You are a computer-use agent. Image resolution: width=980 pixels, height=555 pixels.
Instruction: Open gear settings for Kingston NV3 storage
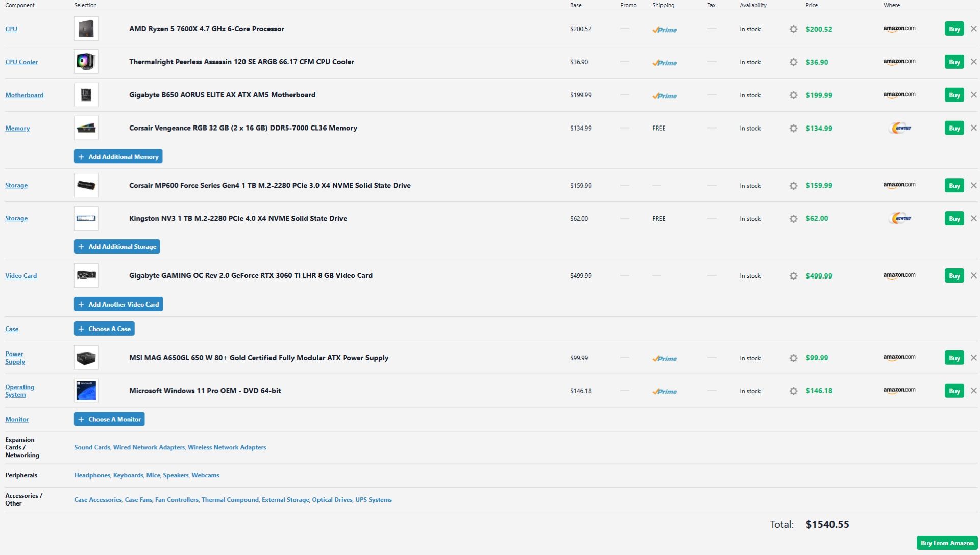point(793,219)
